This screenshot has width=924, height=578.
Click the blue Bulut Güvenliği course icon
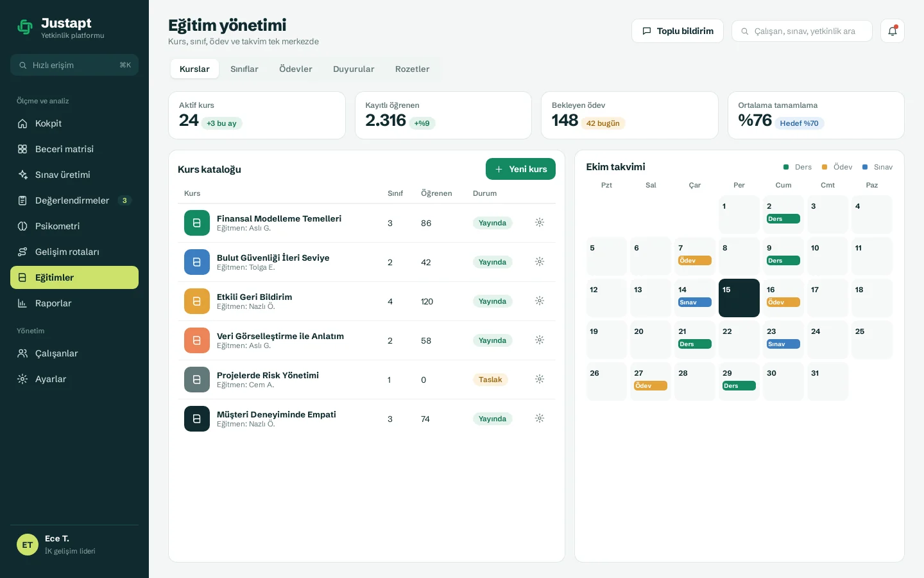197,262
